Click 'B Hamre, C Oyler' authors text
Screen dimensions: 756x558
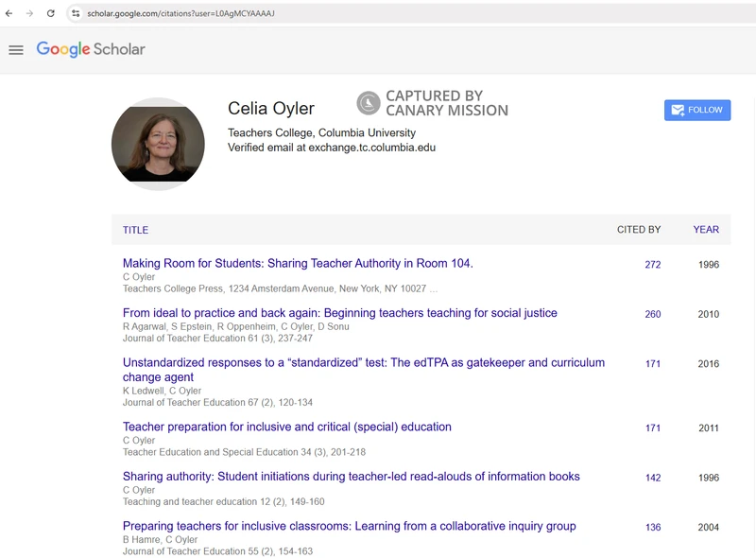160,540
